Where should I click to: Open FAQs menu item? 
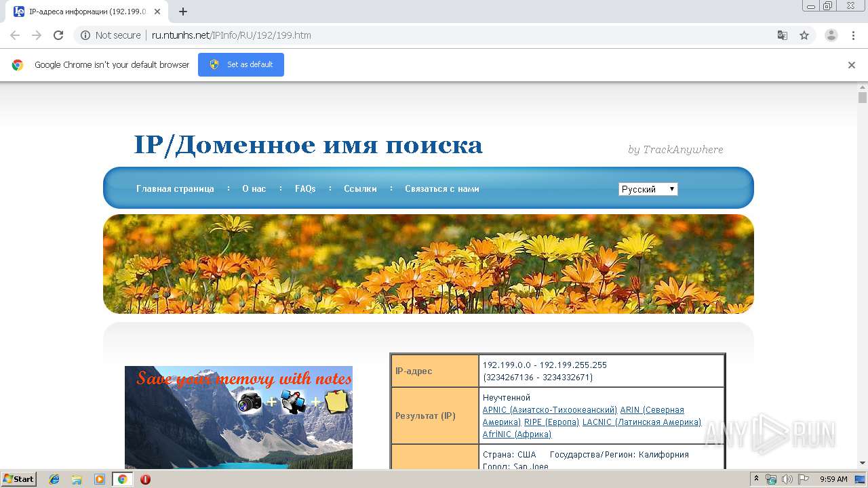pos(305,189)
